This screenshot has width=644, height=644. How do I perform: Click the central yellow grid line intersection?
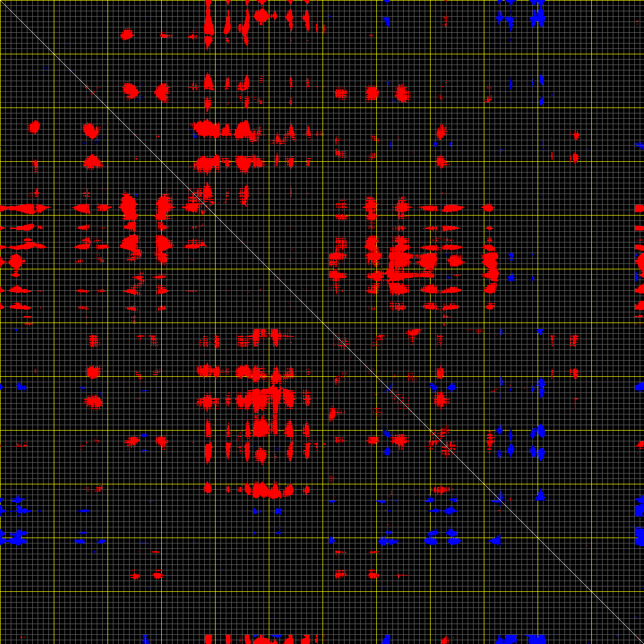click(323, 323)
